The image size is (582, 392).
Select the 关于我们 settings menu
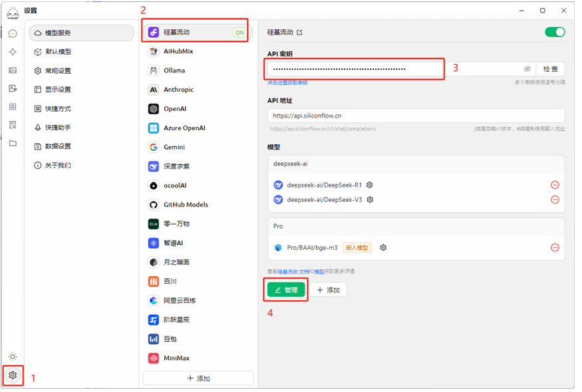[x=81, y=165]
